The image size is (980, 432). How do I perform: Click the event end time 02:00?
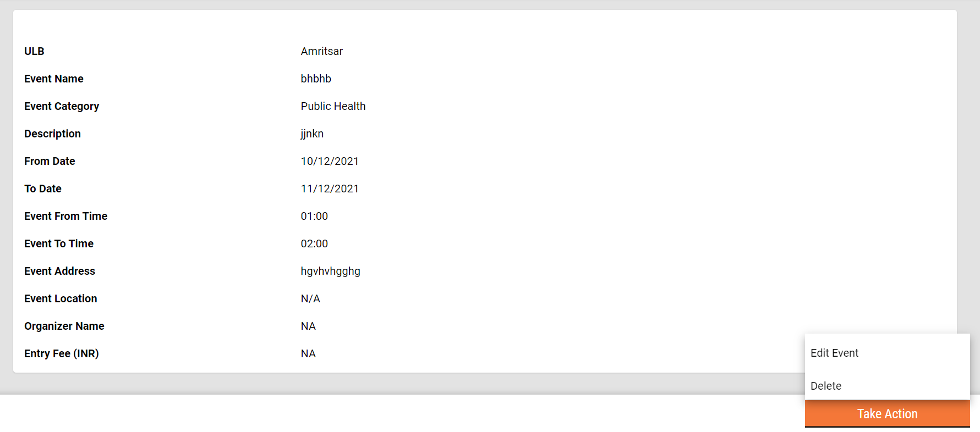tap(314, 243)
